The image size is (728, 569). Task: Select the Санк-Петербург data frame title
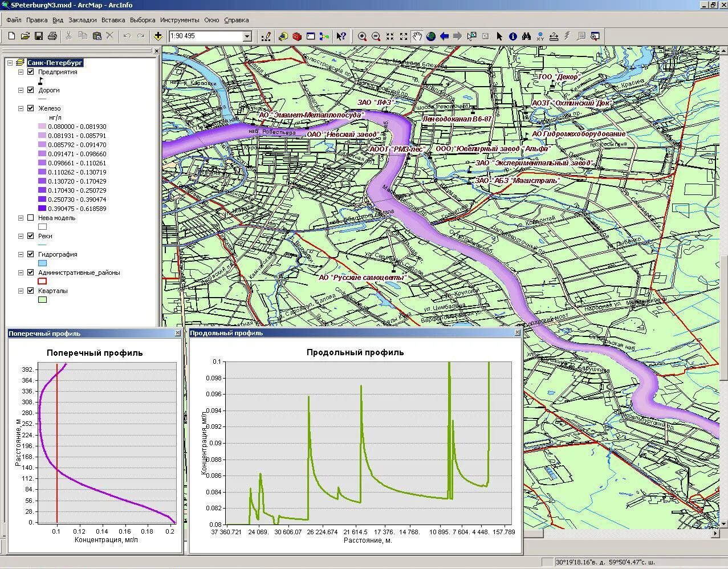coord(55,63)
